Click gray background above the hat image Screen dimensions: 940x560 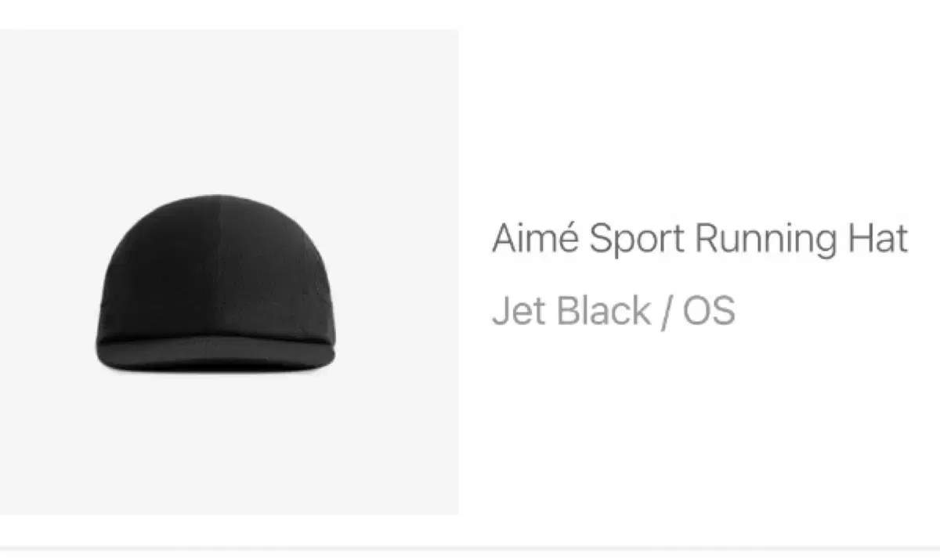pos(229,110)
